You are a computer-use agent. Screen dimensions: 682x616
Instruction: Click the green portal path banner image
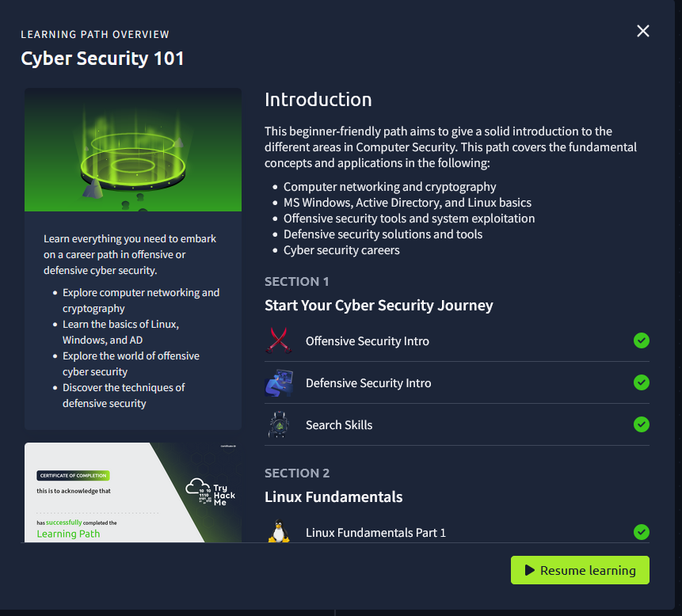click(133, 150)
